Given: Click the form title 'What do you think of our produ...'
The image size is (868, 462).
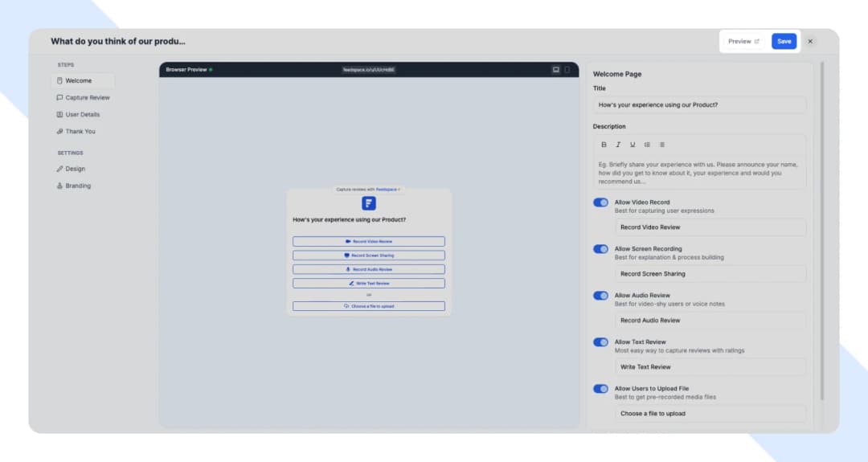Looking at the screenshot, I should (118, 42).
